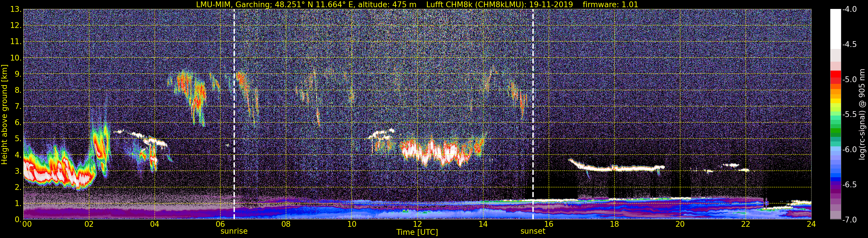Click the 'Time [UTC]' axis title
The image size is (868, 238).
pyautogui.click(x=417, y=232)
